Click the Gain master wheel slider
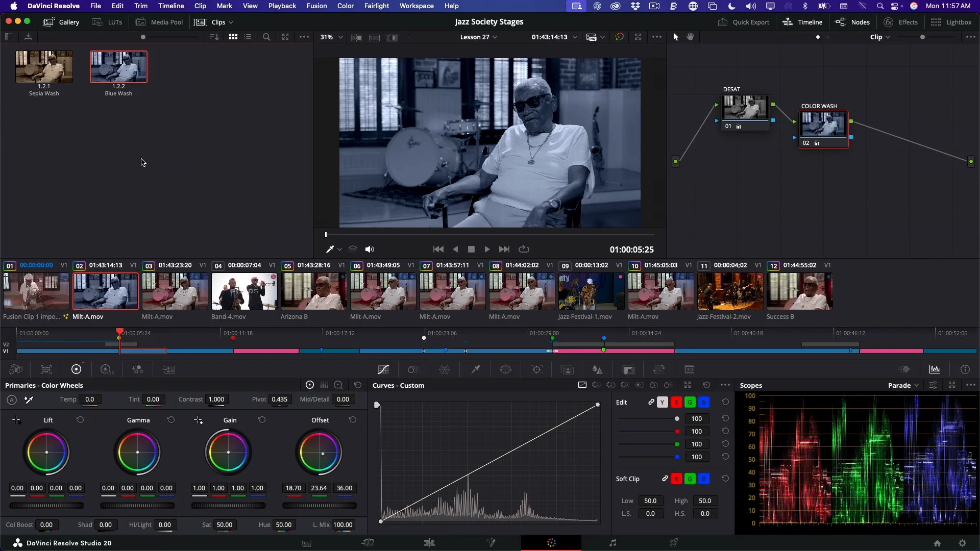The width and height of the screenshot is (980, 551). pyautogui.click(x=228, y=506)
